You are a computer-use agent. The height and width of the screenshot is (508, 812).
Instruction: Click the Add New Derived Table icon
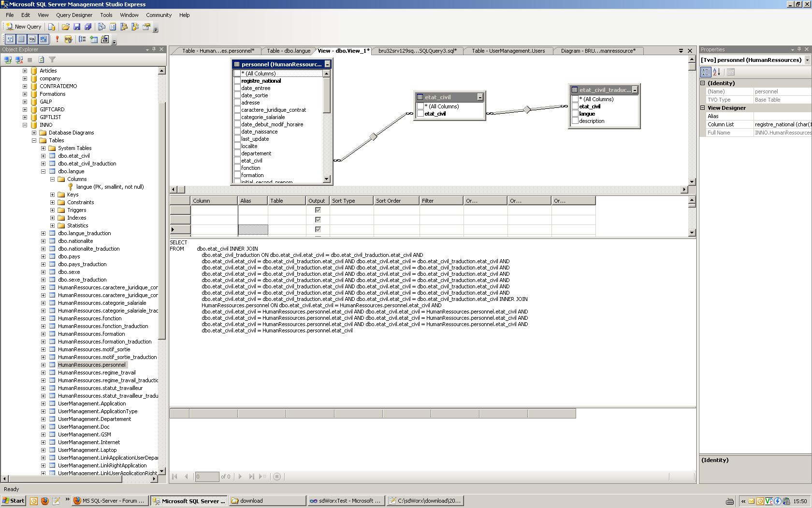[x=105, y=39]
